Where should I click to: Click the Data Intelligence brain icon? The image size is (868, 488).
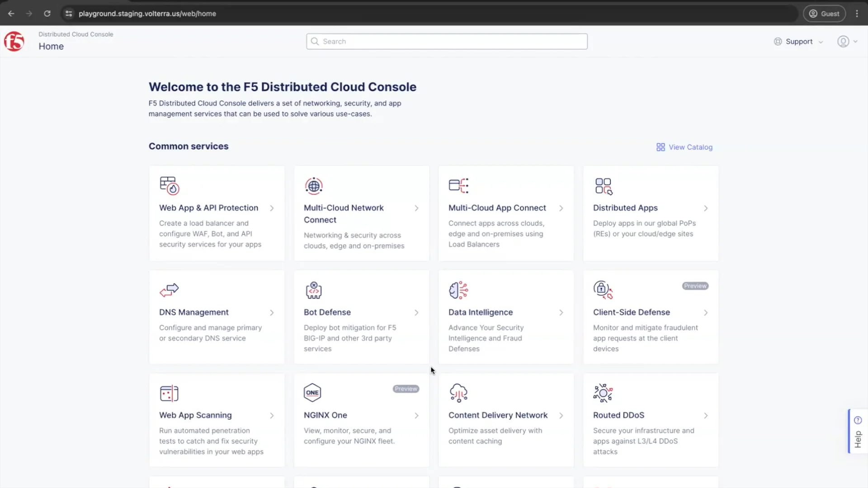pyautogui.click(x=458, y=290)
